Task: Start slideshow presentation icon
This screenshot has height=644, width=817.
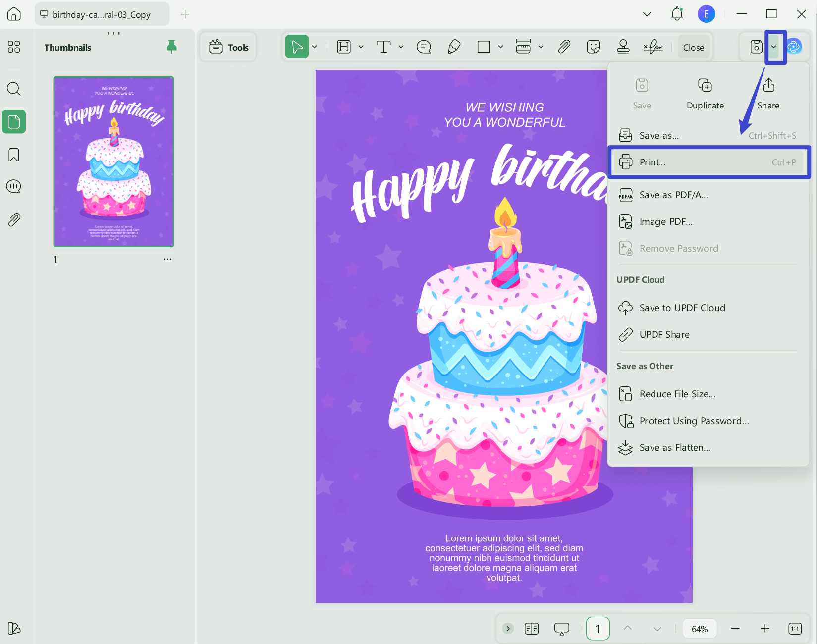Action: (x=562, y=629)
